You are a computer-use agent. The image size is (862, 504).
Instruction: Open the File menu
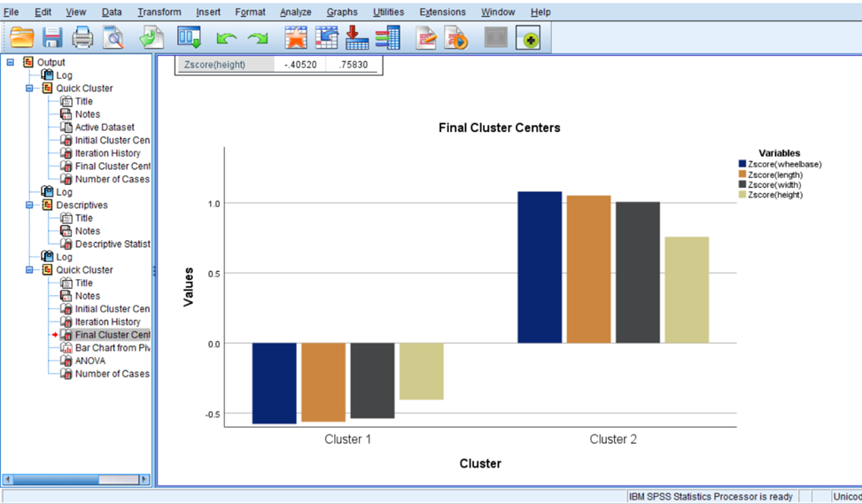click(x=11, y=12)
